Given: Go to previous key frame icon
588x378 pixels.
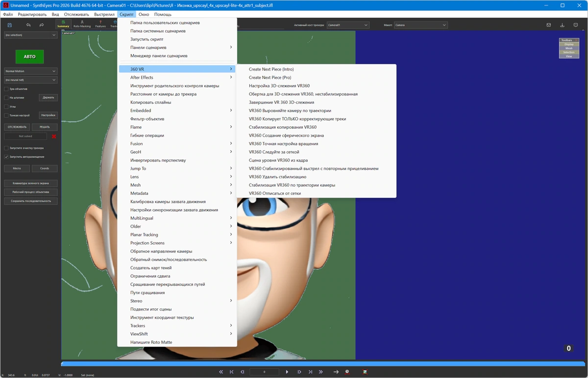Looking at the screenshot, I should [232, 372].
